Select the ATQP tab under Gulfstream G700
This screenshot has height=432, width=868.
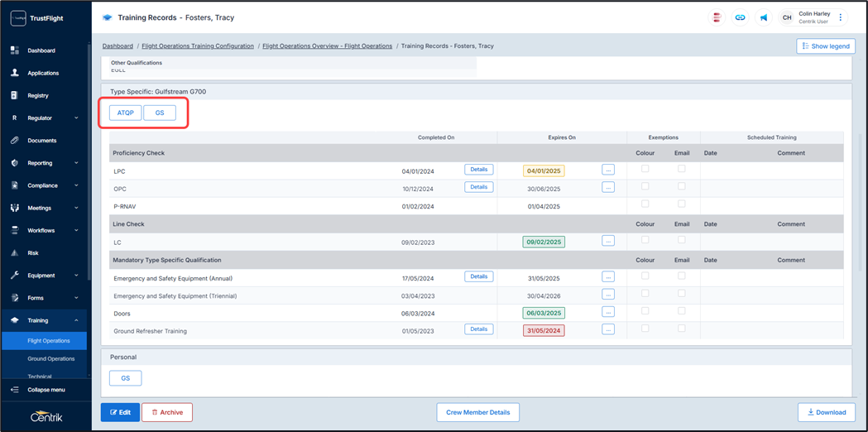(126, 113)
